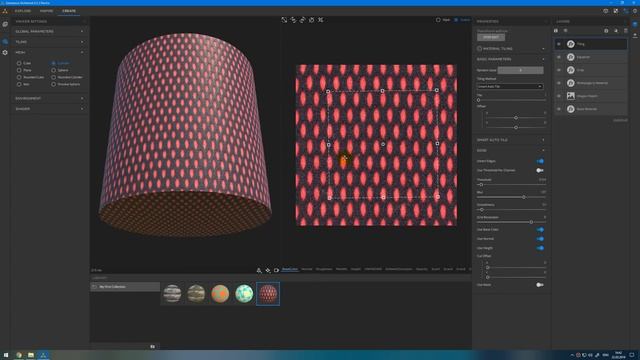
Task: Expand the TILING section in viewer settings
Action: coord(49,42)
